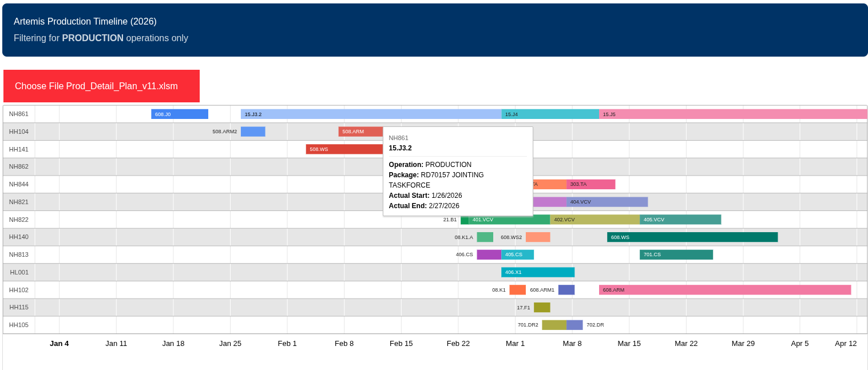Screen dimensions: 868x370
Task: Select the light blue 15.J3.2 bar
Action: [371, 114]
